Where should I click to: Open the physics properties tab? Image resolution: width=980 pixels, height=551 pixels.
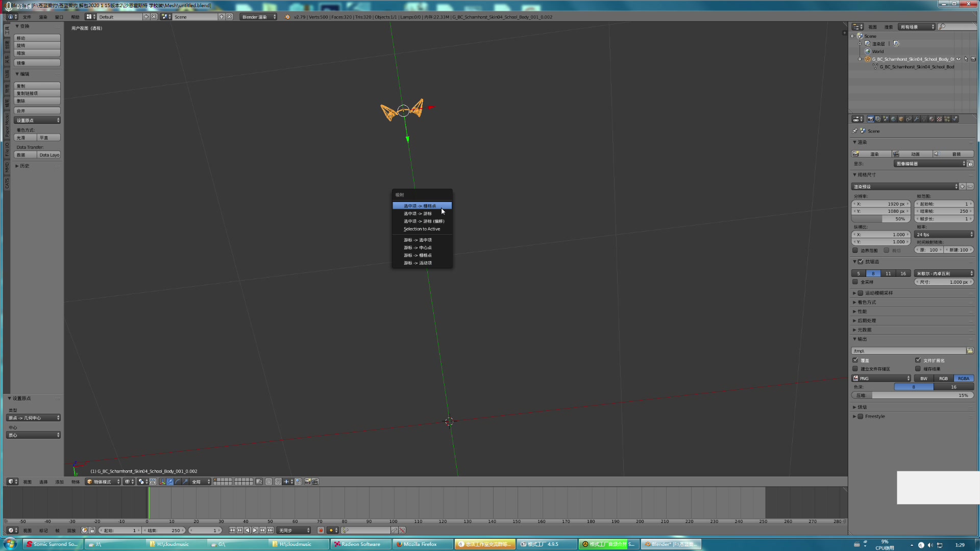click(x=954, y=119)
